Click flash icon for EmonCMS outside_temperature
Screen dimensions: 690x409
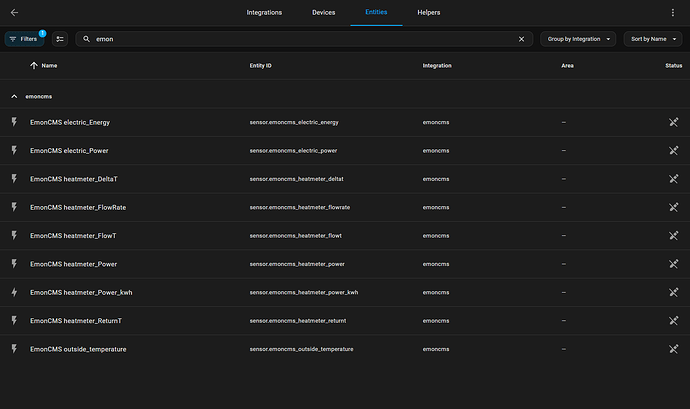point(14,349)
